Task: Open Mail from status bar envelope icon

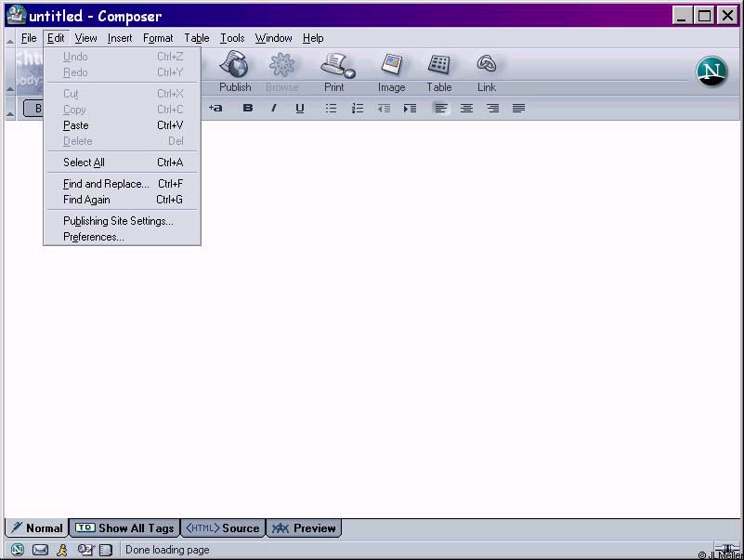Action: [x=40, y=550]
